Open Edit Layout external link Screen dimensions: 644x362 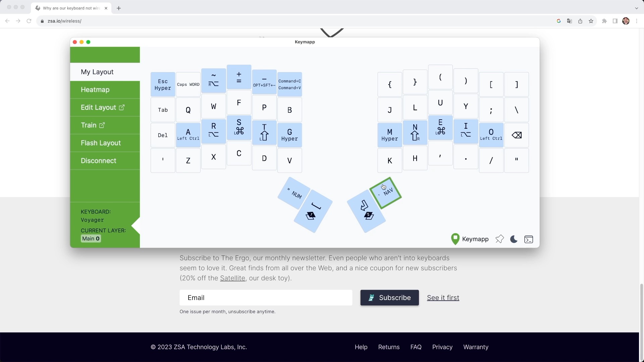[x=102, y=107]
